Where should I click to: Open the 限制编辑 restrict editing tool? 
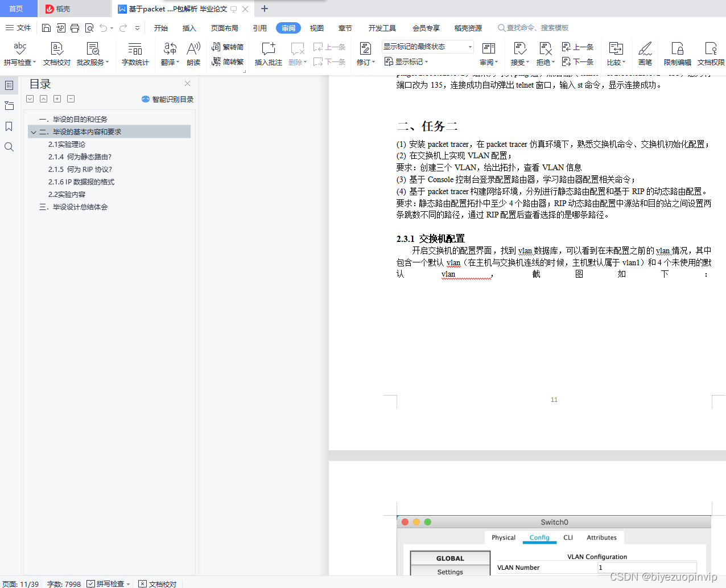(x=676, y=54)
